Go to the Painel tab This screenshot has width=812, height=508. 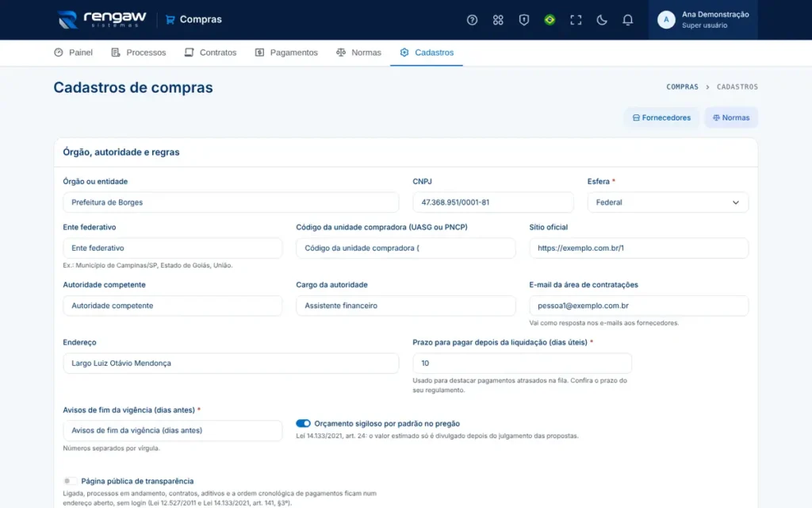point(74,52)
